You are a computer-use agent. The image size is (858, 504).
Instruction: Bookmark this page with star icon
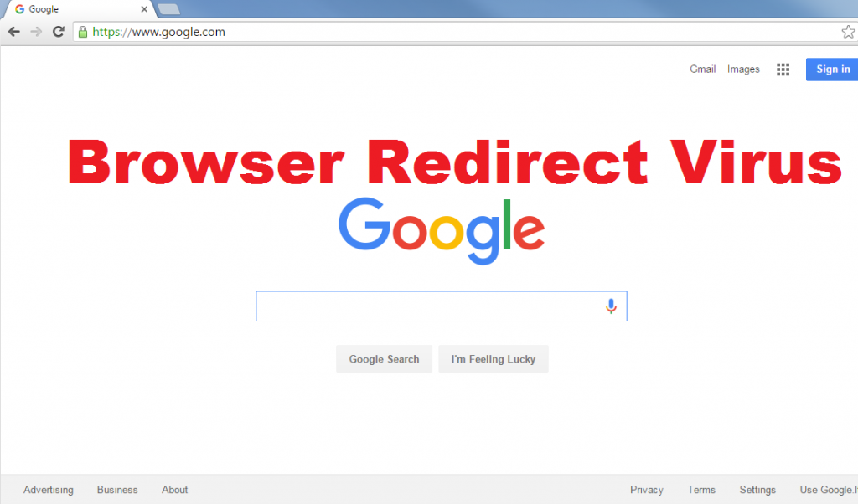(848, 32)
